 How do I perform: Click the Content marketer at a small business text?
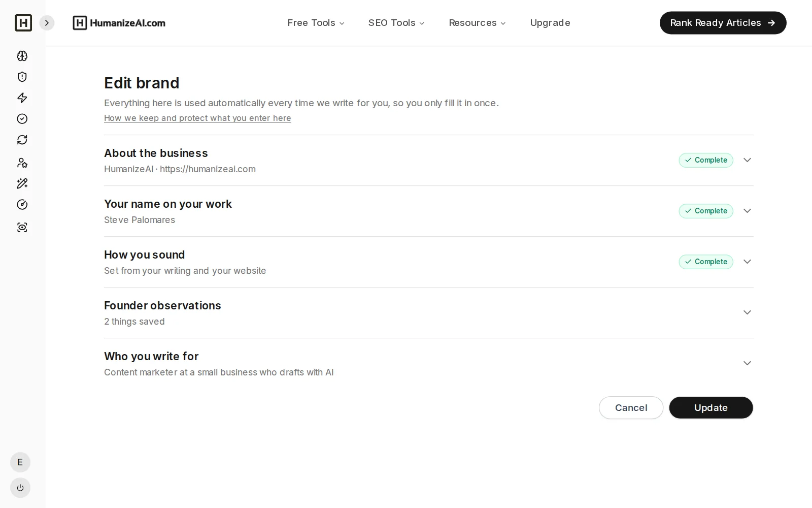click(x=219, y=372)
